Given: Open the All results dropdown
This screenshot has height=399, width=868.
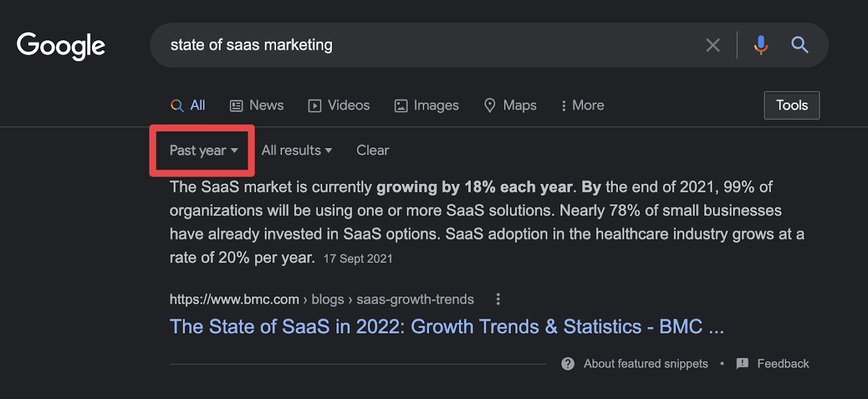Looking at the screenshot, I should [x=297, y=151].
